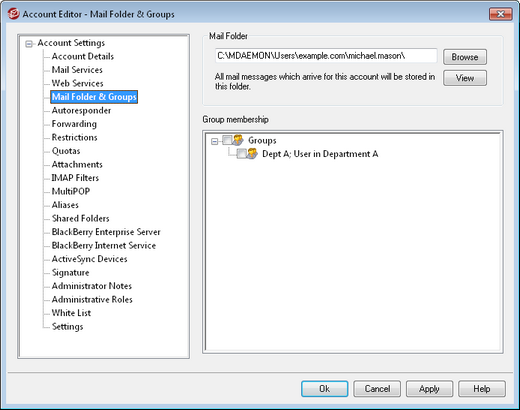Click the mail folder path field
The height and width of the screenshot is (410, 520).
pyautogui.click(x=326, y=56)
